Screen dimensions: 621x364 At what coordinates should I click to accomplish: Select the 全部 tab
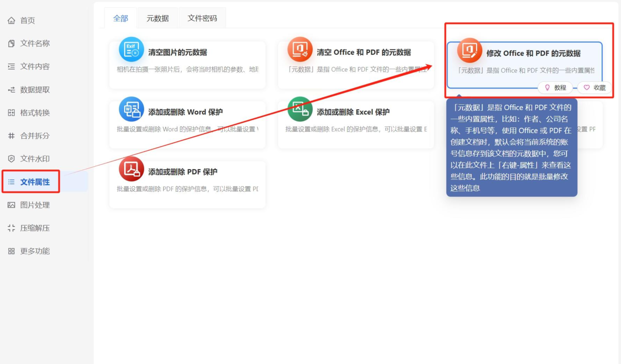(x=120, y=18)
